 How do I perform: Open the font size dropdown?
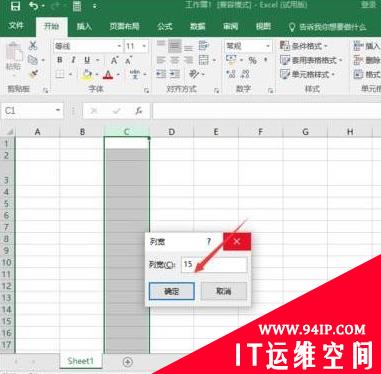(144, 46)
